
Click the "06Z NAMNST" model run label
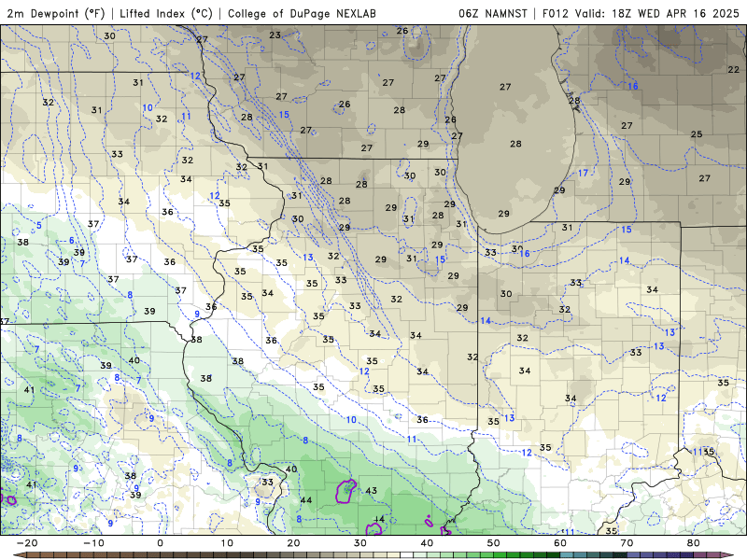coord(493,13)
